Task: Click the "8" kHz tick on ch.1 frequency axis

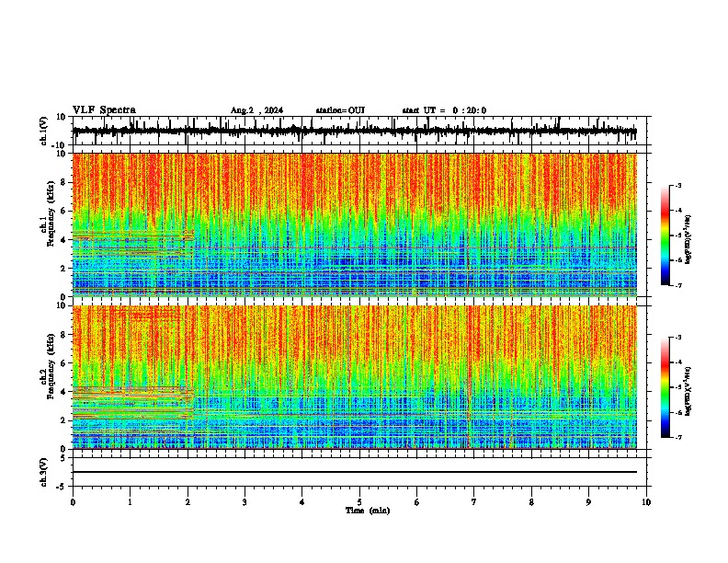Action: [x=64, y=182]
